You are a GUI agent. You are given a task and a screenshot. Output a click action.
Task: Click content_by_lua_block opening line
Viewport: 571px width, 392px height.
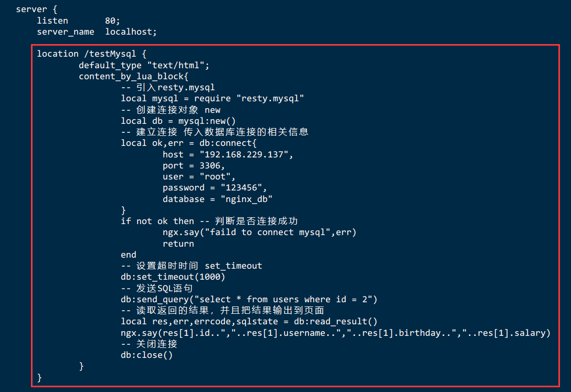click(x=133, y=77)
